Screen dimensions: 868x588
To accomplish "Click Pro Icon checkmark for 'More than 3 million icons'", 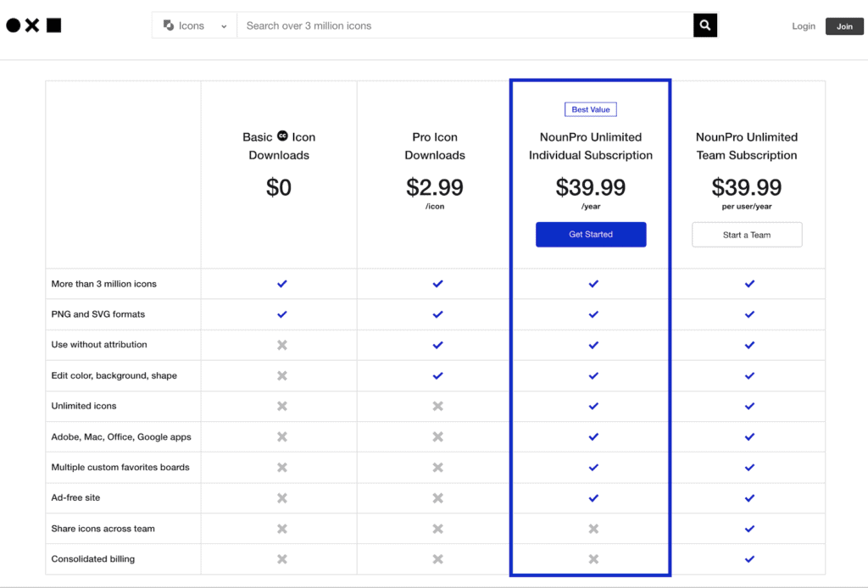I will point(438,284).
